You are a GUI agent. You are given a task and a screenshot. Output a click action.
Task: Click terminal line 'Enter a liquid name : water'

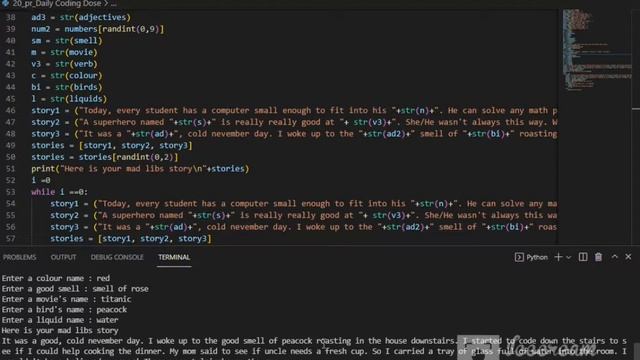pos(60,320)
